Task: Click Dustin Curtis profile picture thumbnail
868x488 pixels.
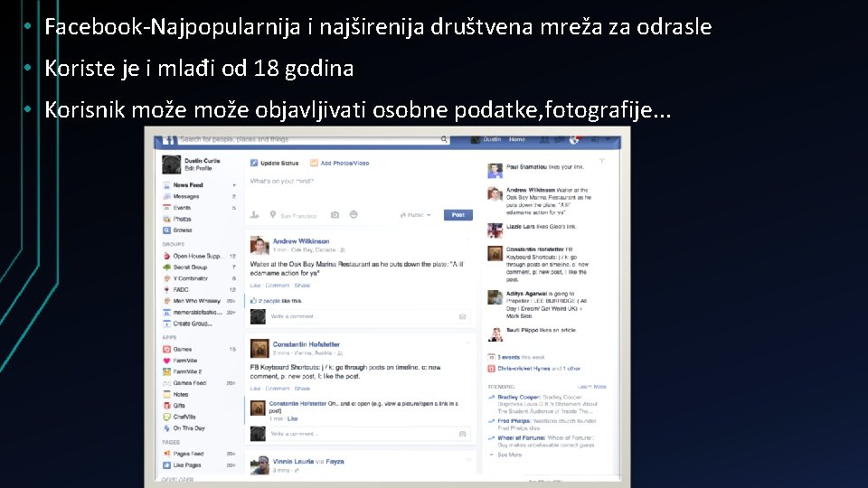Action: (172, 164)
